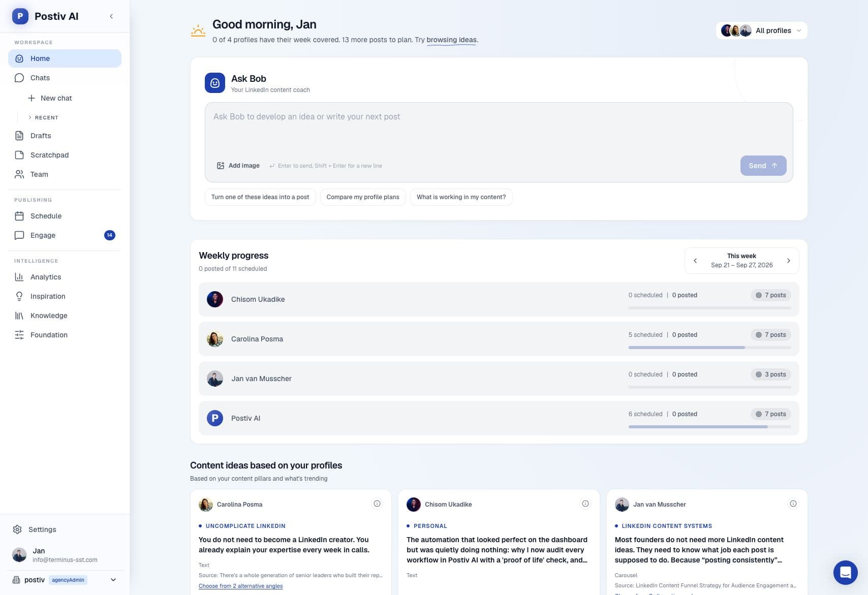The image size is (868, 595).
Task: Open info on Carolina Posma idea card
Action: pos(377,504)
